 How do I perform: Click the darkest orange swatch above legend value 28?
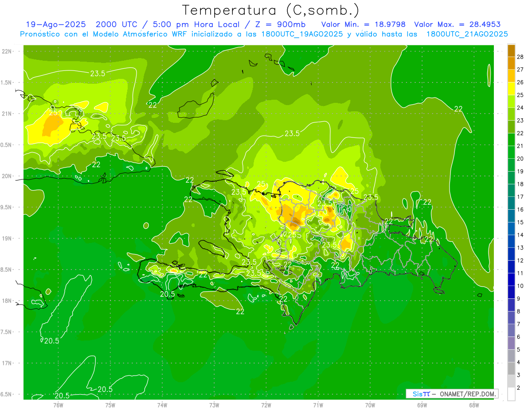tap(511, 51)
